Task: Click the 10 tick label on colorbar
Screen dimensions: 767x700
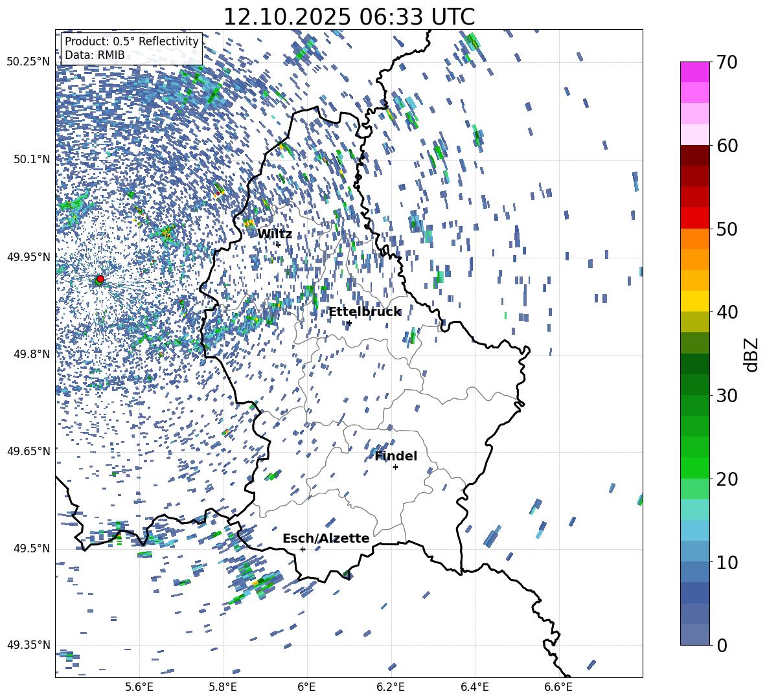Action: pyautogui.click(x=727, y=562)
